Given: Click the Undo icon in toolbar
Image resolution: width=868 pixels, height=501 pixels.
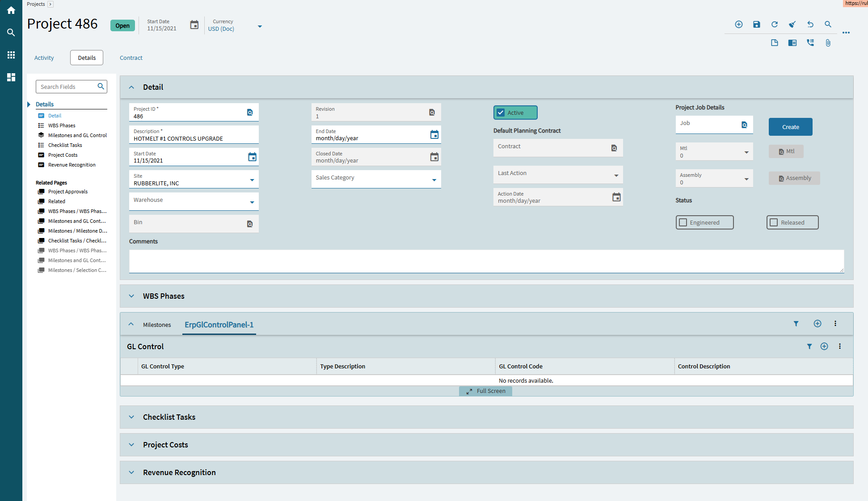Looking at the screenshot, I should click(810, 25).
